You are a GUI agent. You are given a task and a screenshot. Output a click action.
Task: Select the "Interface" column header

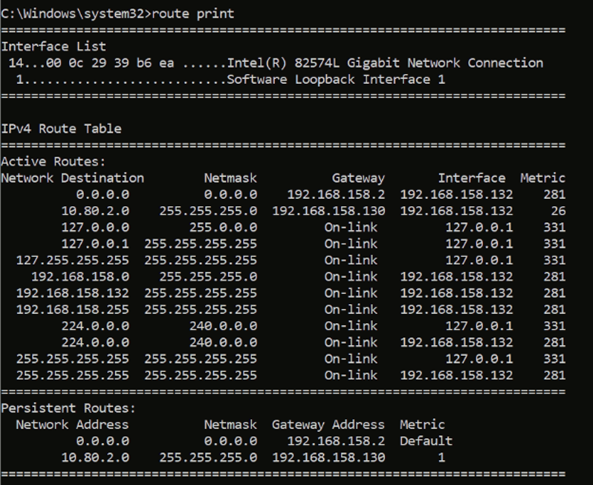[472, 178]
